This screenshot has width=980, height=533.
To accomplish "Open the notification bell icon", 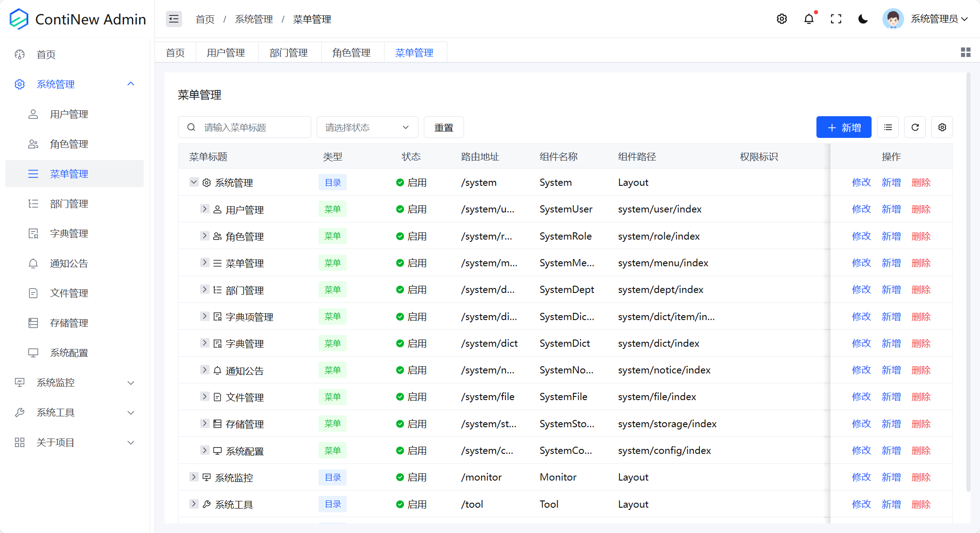I will [x=809, y=19].
